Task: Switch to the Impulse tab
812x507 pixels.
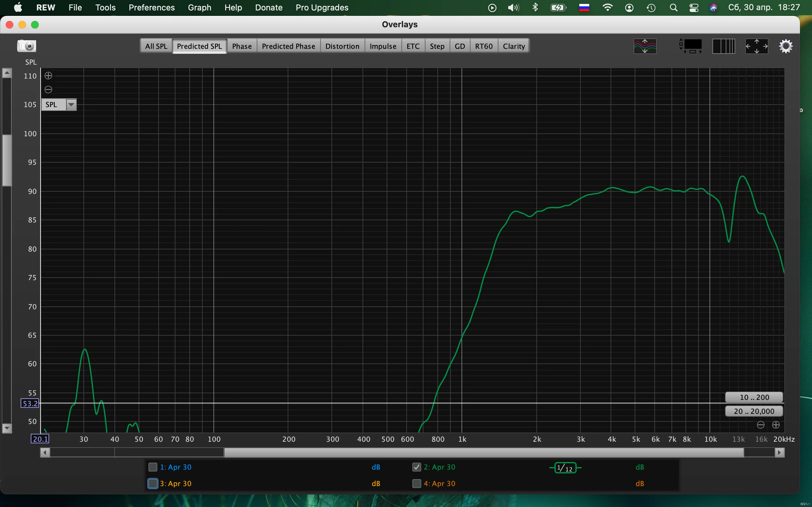Action: (x=383, y=46)
